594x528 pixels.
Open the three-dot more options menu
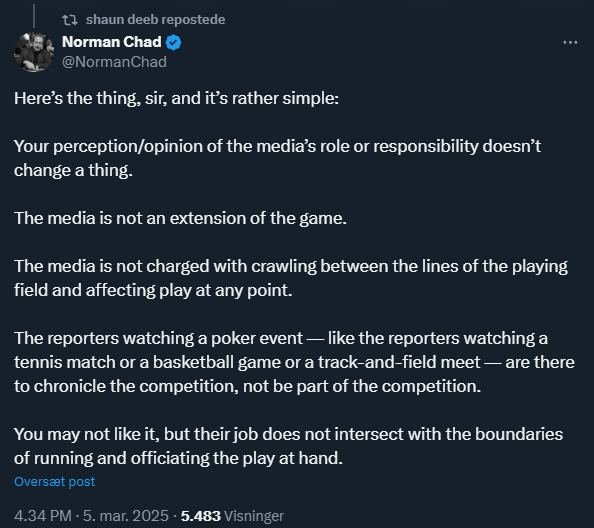coord(570,42)
